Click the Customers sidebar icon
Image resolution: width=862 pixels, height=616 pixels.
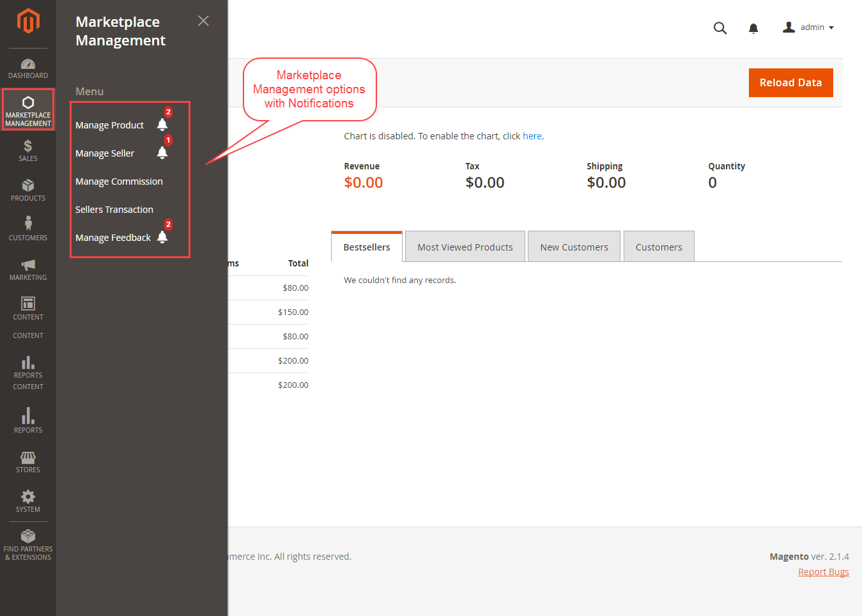pos(28,227)
